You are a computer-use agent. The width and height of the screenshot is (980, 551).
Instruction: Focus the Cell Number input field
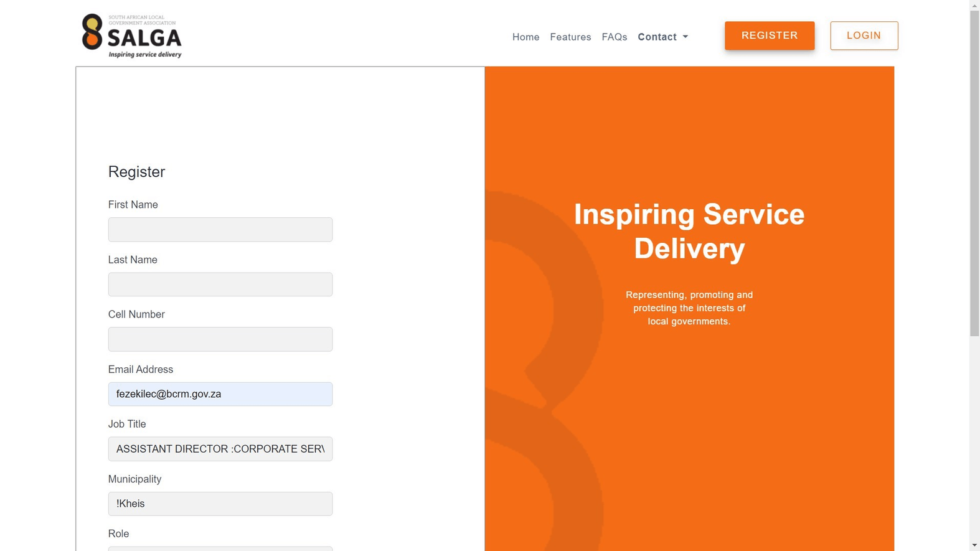coord(220,339)
